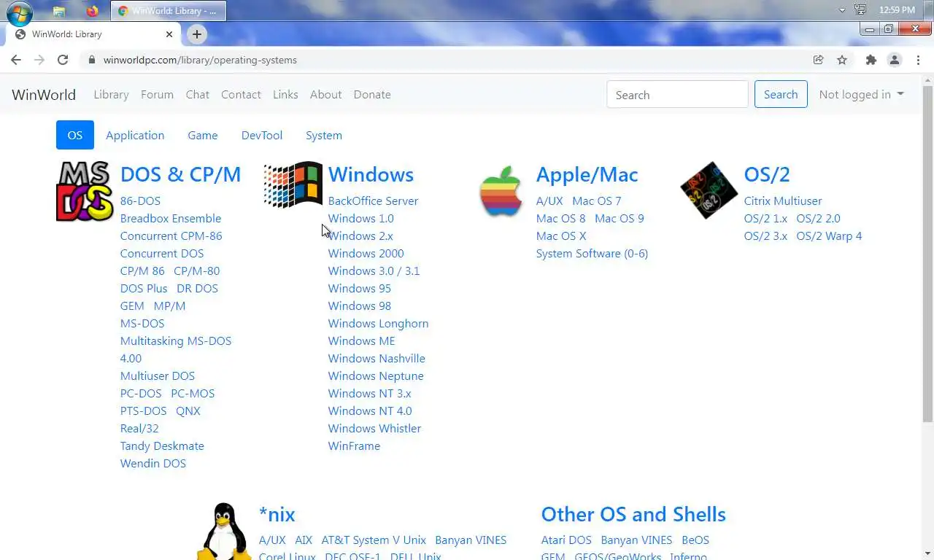Open the Chrome three-dot menu
Screen dimensions: 934x560
pos(918,60)
